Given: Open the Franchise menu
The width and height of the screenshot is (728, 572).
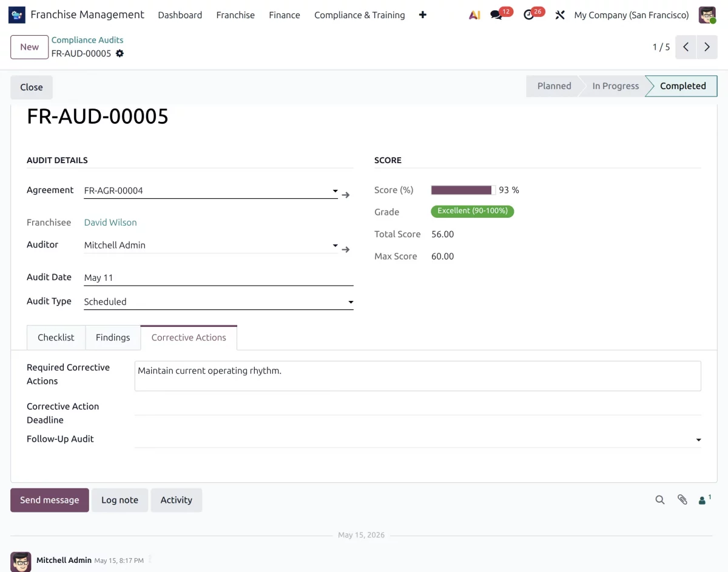Looking at the screenshot, I should click(x=235, y=15).
